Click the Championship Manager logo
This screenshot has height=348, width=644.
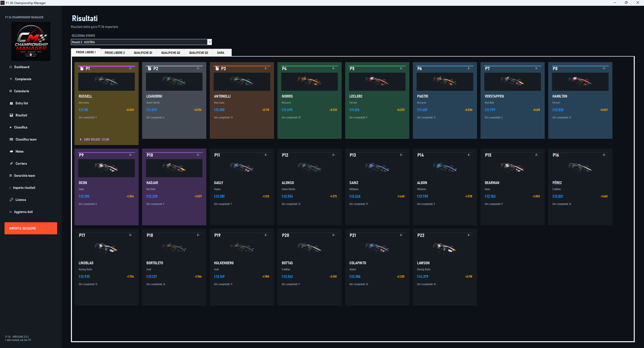[x=31, y=41]
